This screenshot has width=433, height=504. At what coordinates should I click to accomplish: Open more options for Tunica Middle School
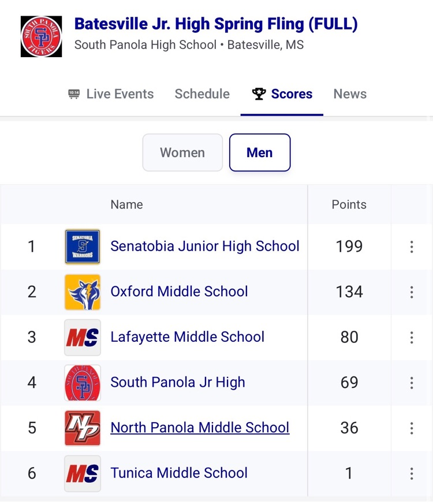point(412,473)
